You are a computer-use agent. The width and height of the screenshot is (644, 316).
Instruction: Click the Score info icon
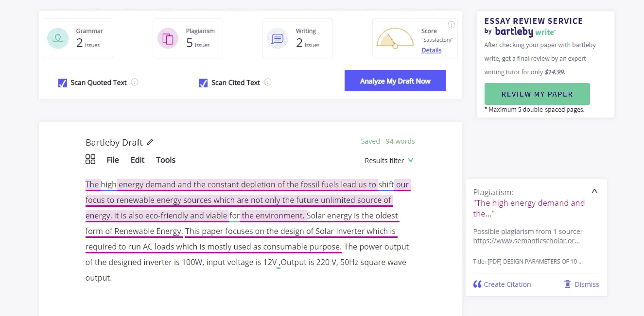click(451, 25)
